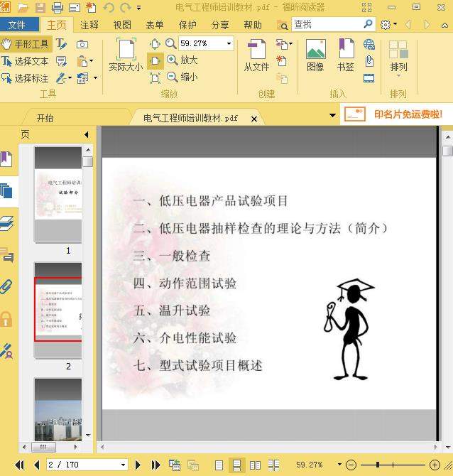453x476 pixels.
Task: Click the fit visible icon below fit page
Action: [155, 78]
